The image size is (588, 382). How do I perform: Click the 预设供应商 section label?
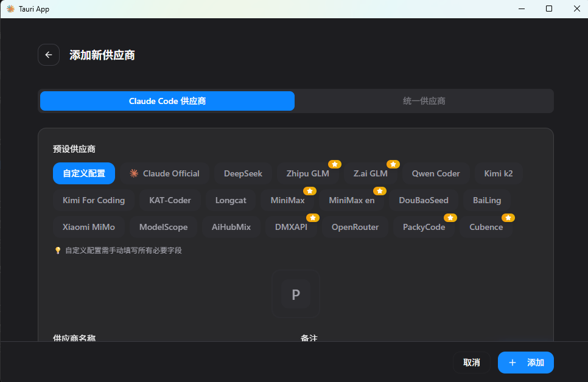(74, 149)
